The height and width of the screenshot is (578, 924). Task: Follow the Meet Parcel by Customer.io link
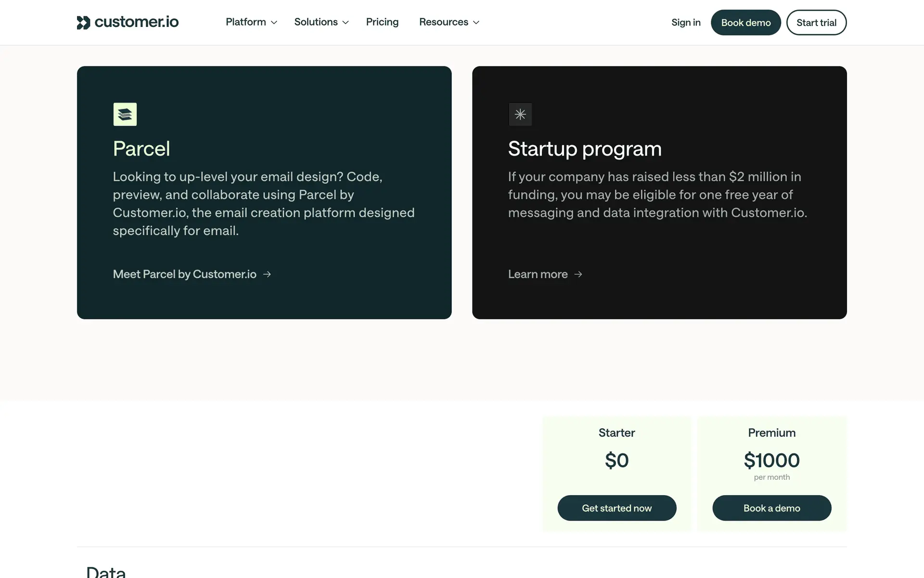click(x=185, y=274)
